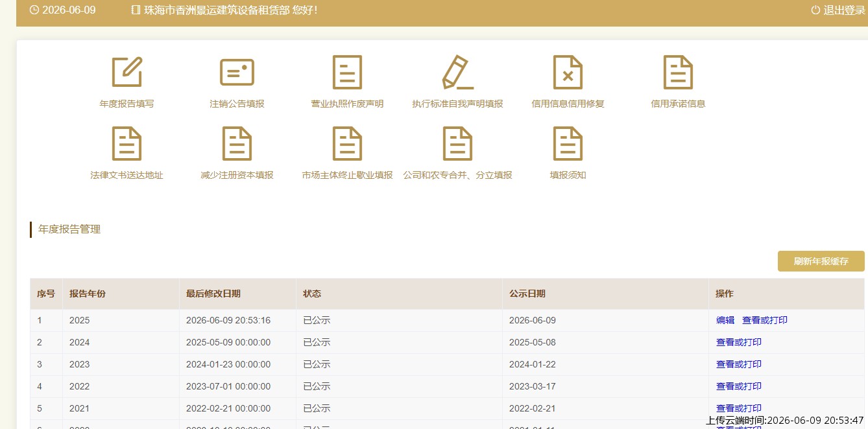Click 编辑 for the 2025 report
The width and height of the screenshot is (868, 429).
[725, 320]
